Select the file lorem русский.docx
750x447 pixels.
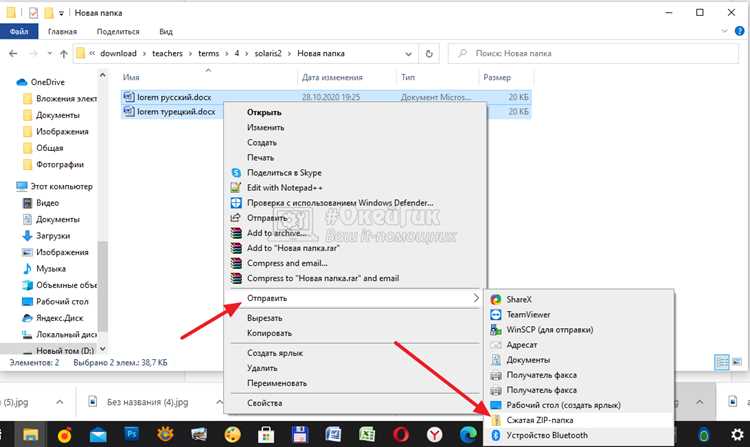point(174,97)
